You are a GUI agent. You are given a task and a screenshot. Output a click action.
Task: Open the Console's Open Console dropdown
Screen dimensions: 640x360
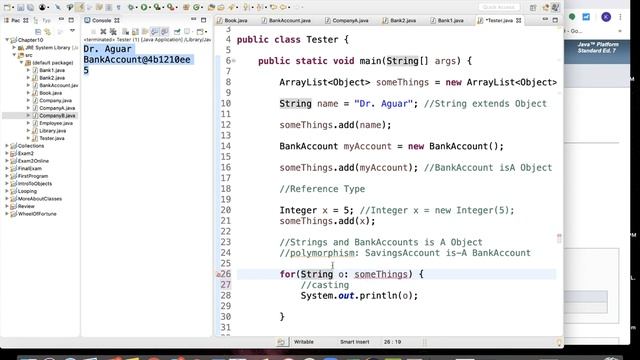(x=206, y=31)
